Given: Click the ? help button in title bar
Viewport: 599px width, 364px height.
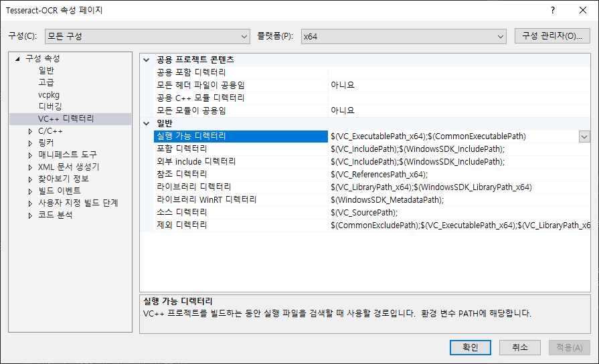Looking at the screenshot, I should 552,10.
